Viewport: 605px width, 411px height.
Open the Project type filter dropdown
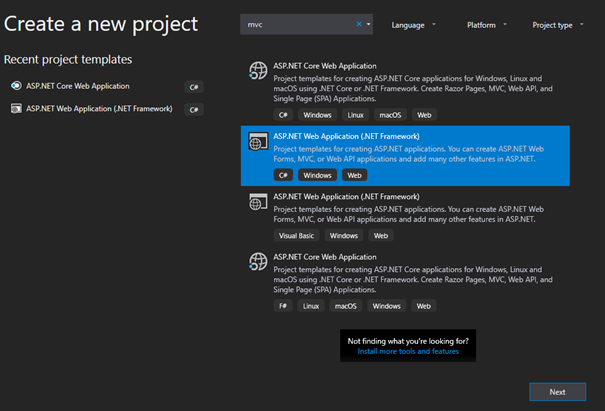(558, 25)
